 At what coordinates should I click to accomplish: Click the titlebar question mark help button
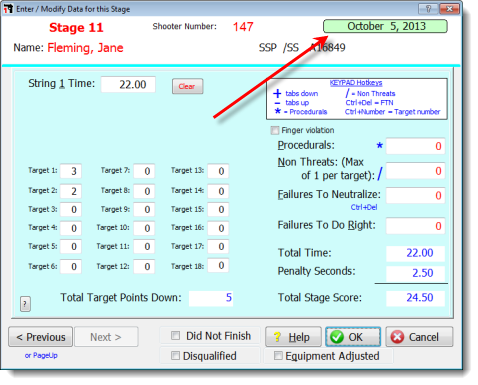[428, 9]
